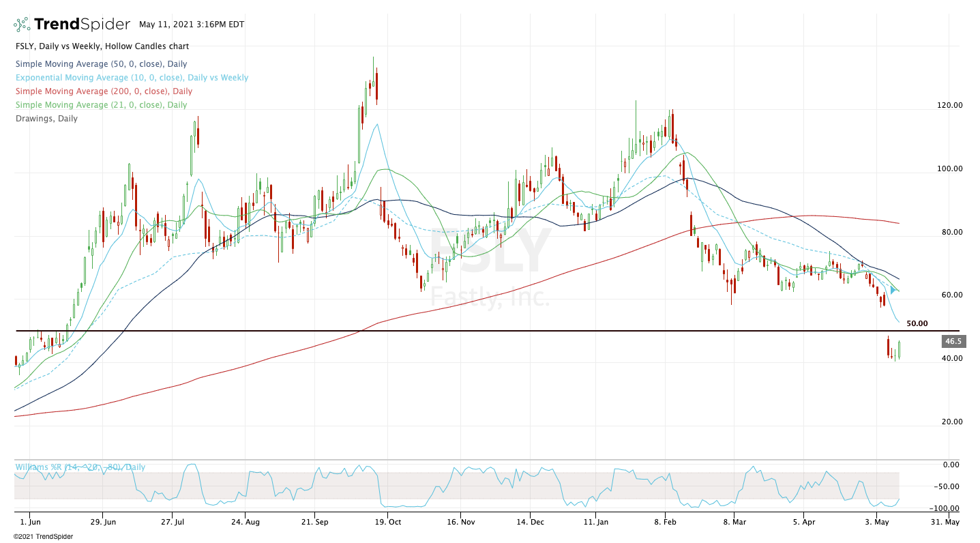Click the 16. Nov date axis label
Viewport: 980px width, 543px height.
pos(460,522)
